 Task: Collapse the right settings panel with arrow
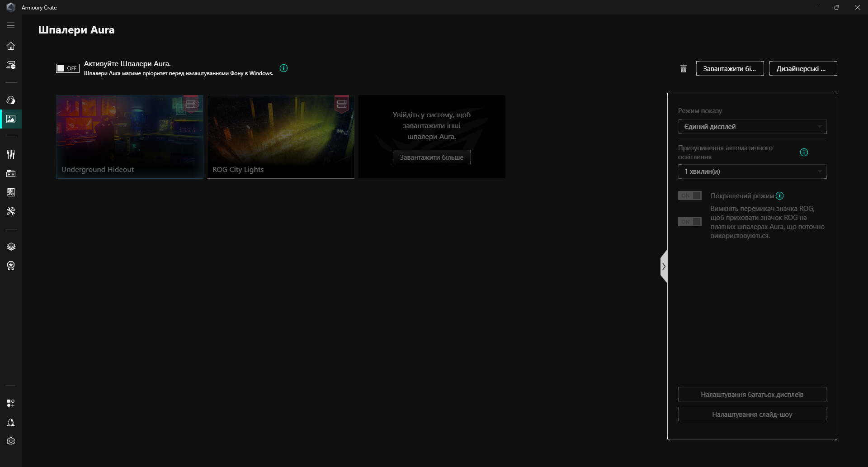coord(664,267)
